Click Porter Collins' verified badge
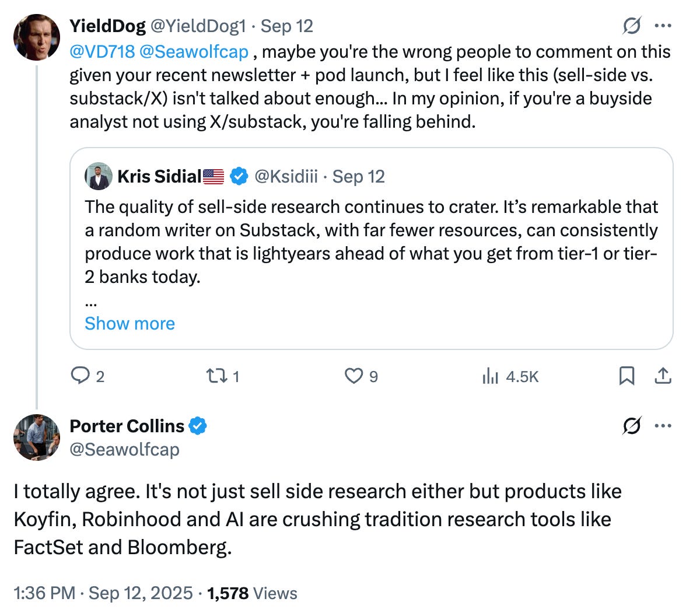686x616 pixels. coord(198,426)
